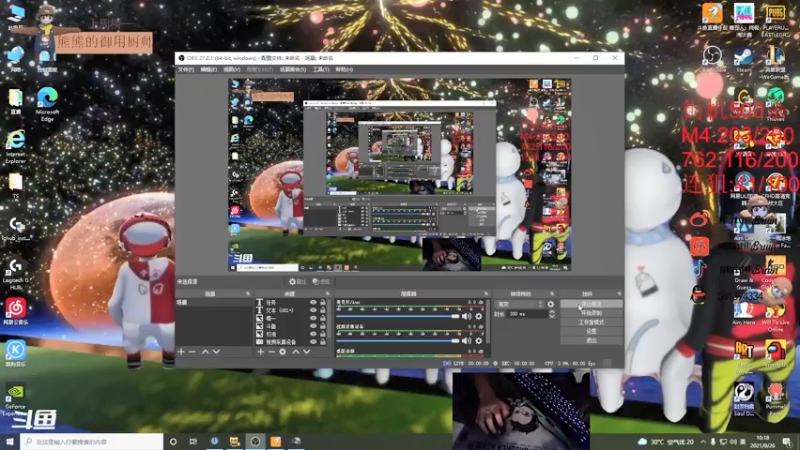Toggle visibility of the first text source

click(313, 303)
